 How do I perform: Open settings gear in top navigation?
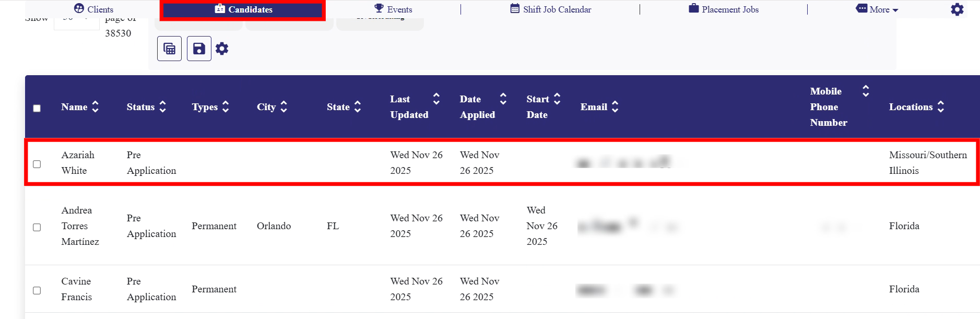coord(957,9)
